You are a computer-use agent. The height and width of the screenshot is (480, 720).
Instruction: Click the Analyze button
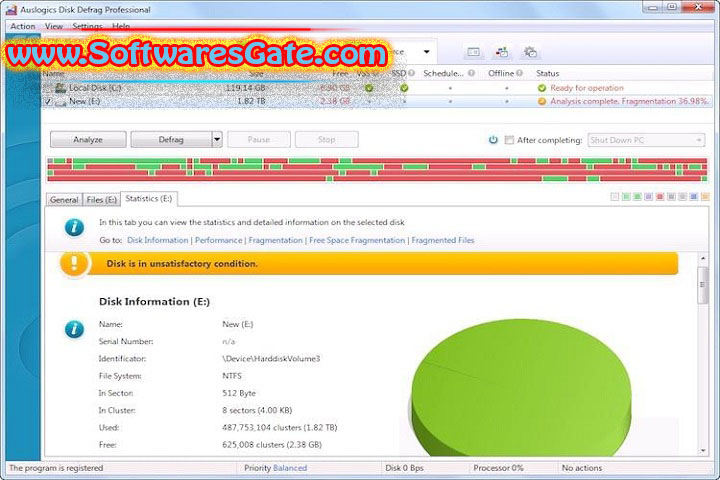[88, 139]
